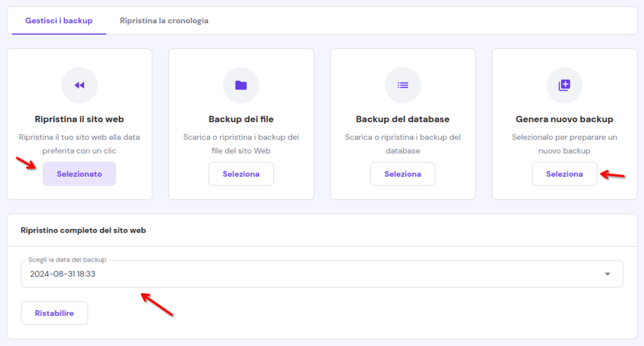The image size is (644, 346).
Task: Click the Scarica o ripristina i backup del database description
Action: tap(403, 144)
